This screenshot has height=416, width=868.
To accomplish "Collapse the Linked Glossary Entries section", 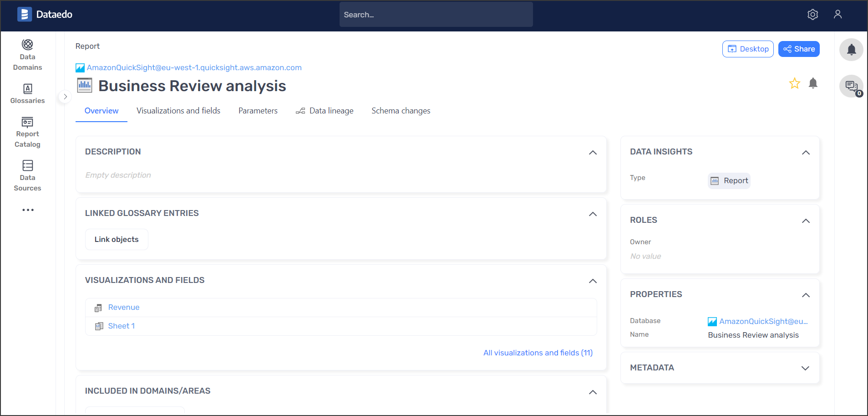I will point(593,214).
